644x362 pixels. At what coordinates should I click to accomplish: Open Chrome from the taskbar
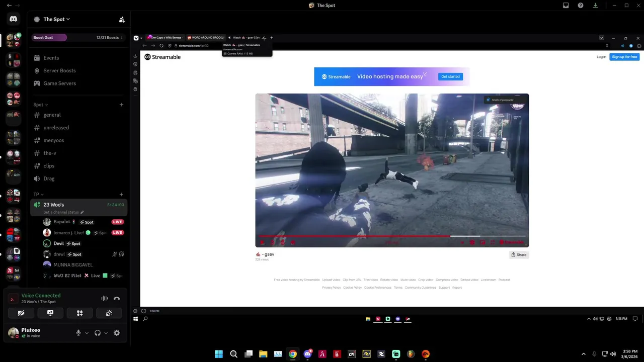293,354
